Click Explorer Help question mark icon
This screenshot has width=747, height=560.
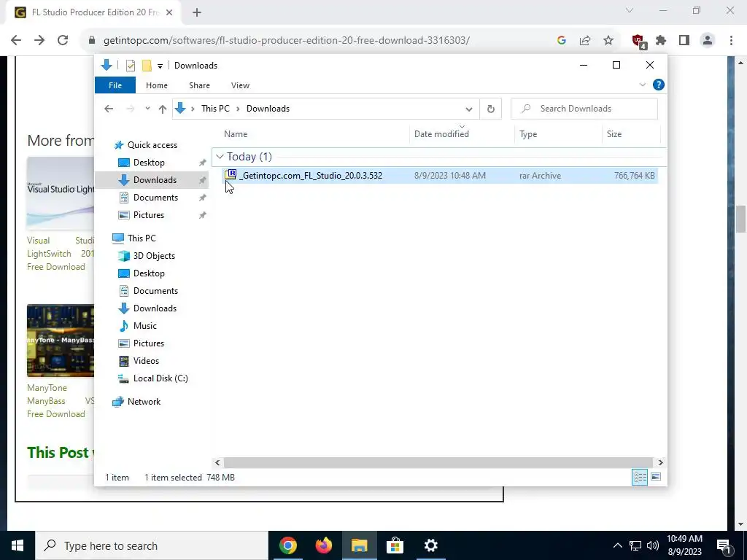click(x=659, y=85)
